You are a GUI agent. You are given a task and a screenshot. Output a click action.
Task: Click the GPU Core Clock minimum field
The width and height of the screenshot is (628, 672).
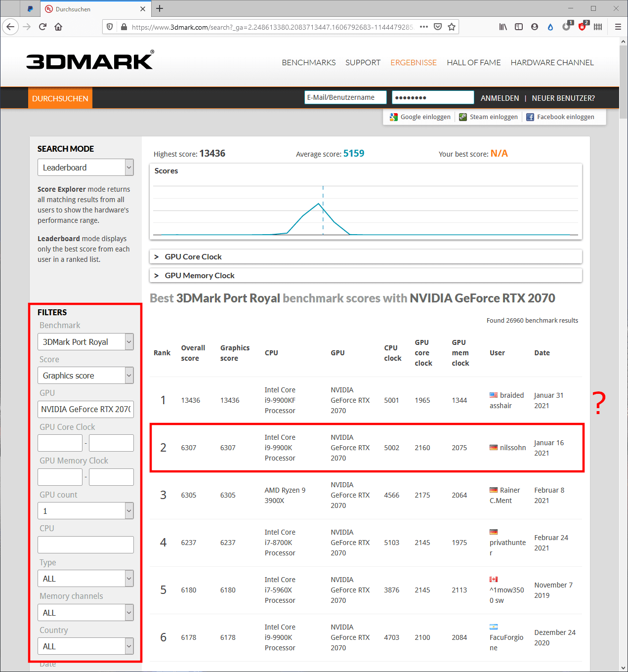[60, 443]
